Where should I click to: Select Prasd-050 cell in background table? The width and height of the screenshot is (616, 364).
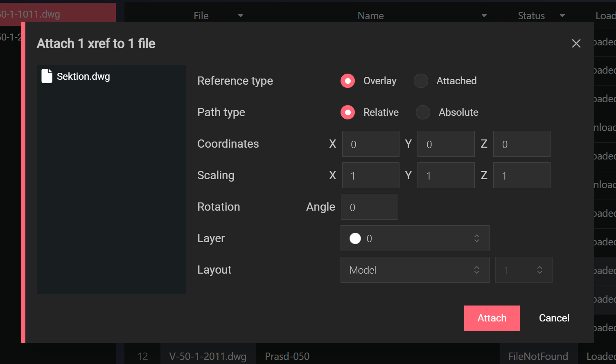pos(287,356)
